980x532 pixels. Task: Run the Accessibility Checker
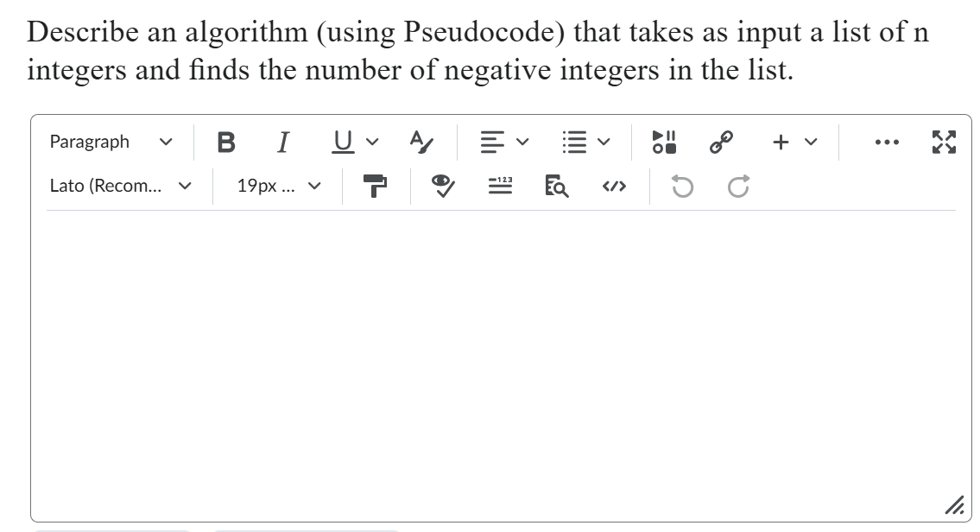(x=441, y=185)
